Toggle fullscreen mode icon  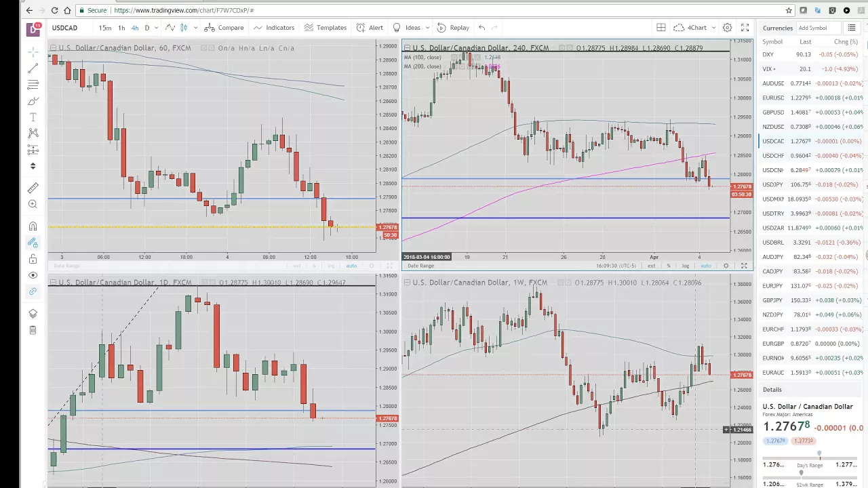[x=745, y=28]
